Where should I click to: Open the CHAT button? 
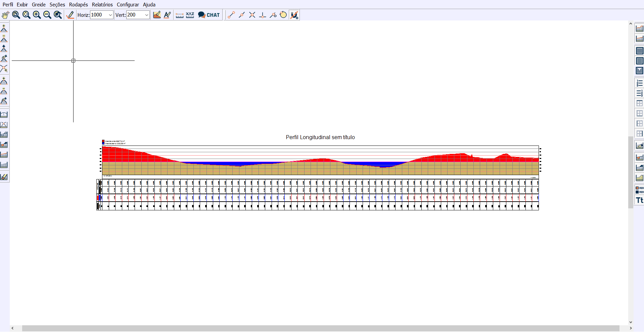coord(209,15)
